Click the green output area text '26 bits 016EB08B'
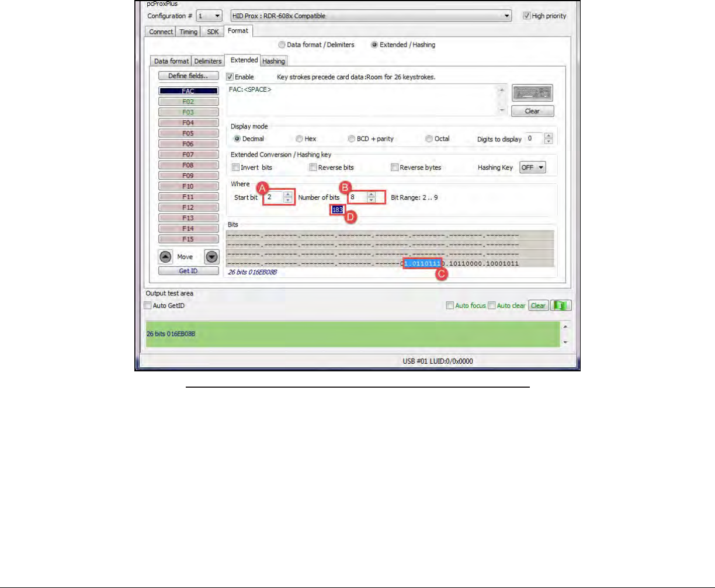 pos(171,334)
